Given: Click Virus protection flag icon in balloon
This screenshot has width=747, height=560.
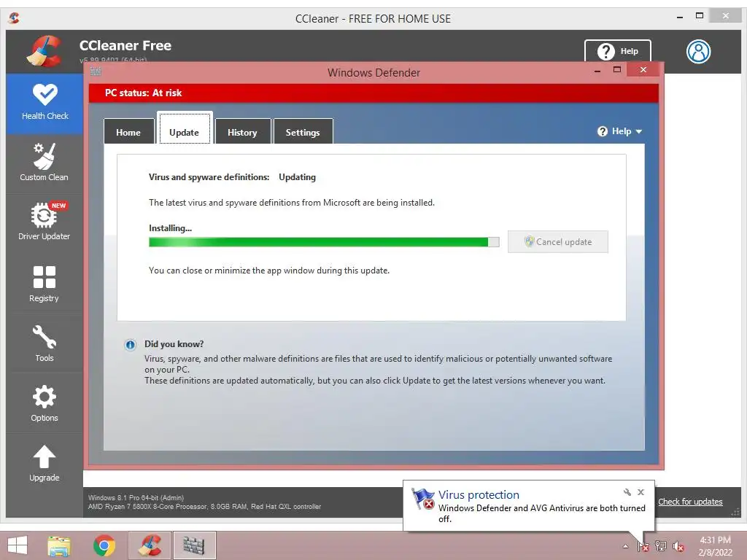Looking at the screenshot, I should tap(423, 499).
